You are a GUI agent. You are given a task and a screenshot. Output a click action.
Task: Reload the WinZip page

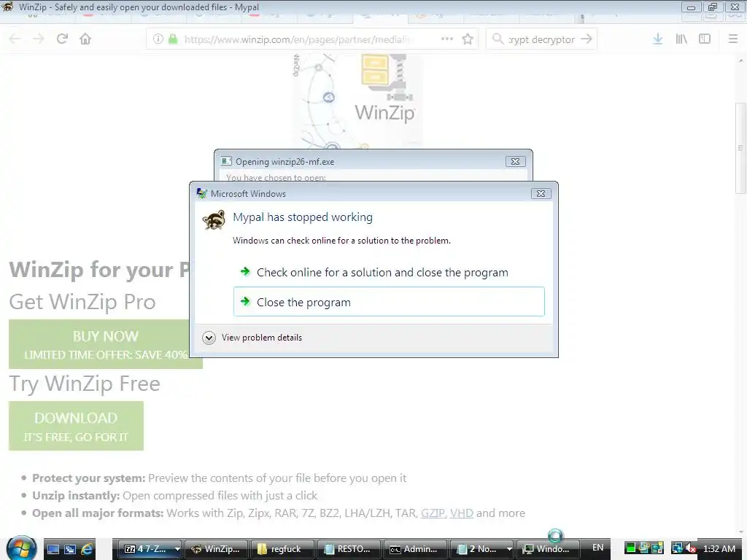click(62, 39)
